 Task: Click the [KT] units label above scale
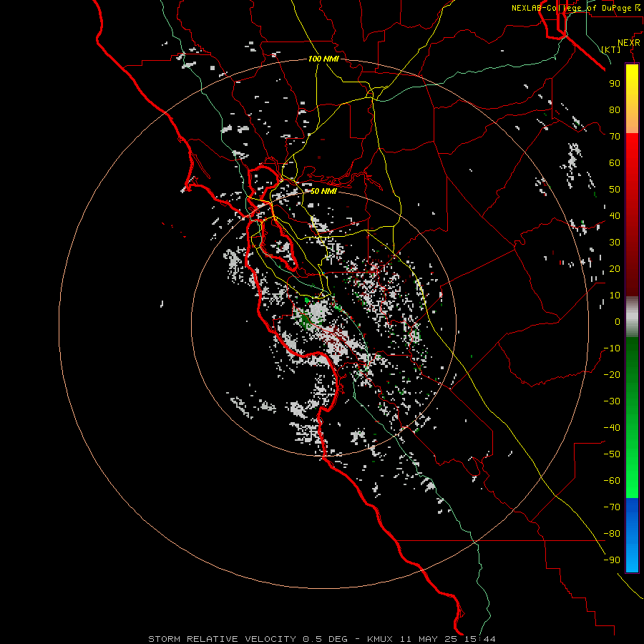coord(611,49)
